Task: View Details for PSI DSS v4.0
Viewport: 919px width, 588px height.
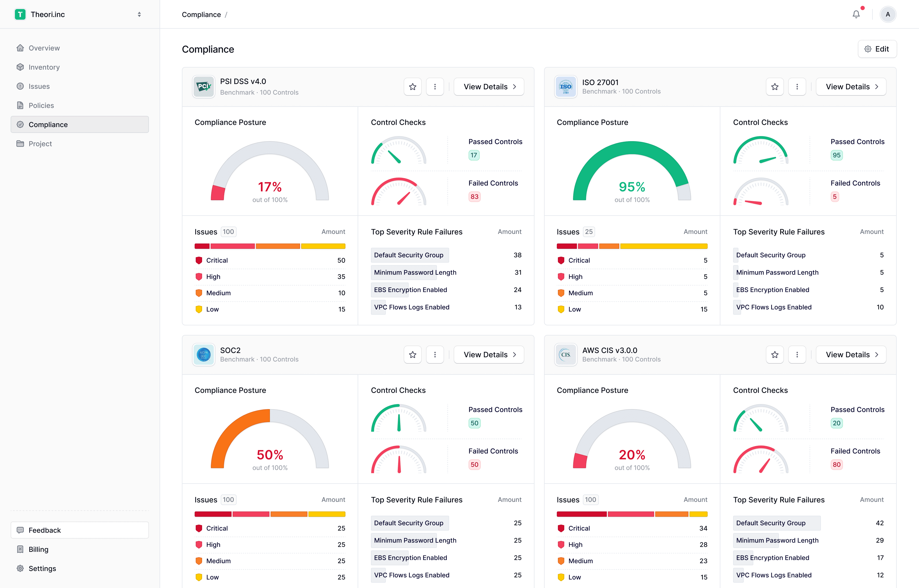Action: coord(488,87)
